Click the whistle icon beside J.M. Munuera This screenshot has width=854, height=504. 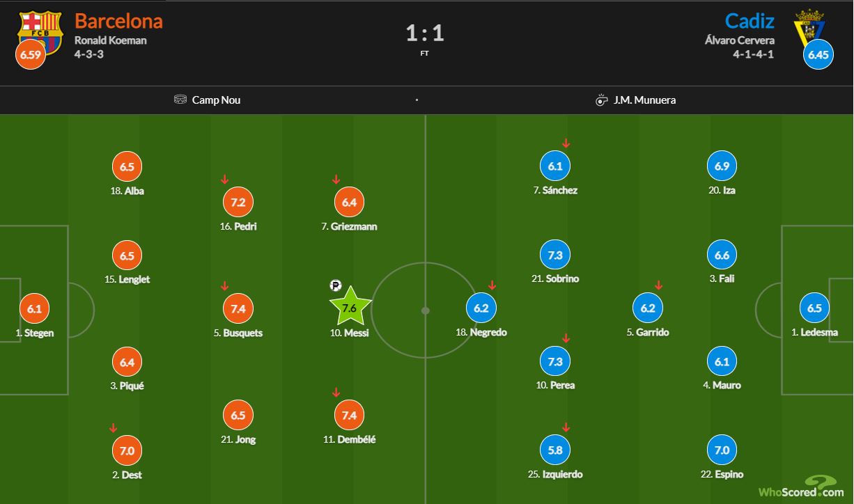(602, 100)
